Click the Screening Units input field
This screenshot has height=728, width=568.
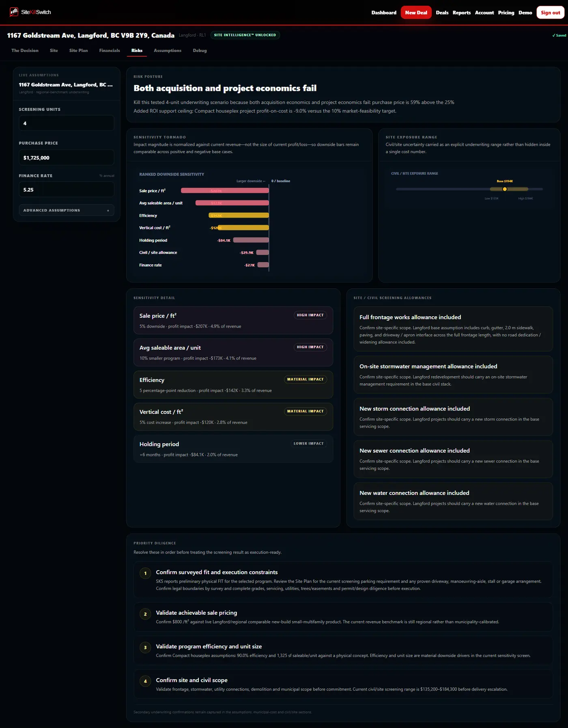tap(67, 123)
